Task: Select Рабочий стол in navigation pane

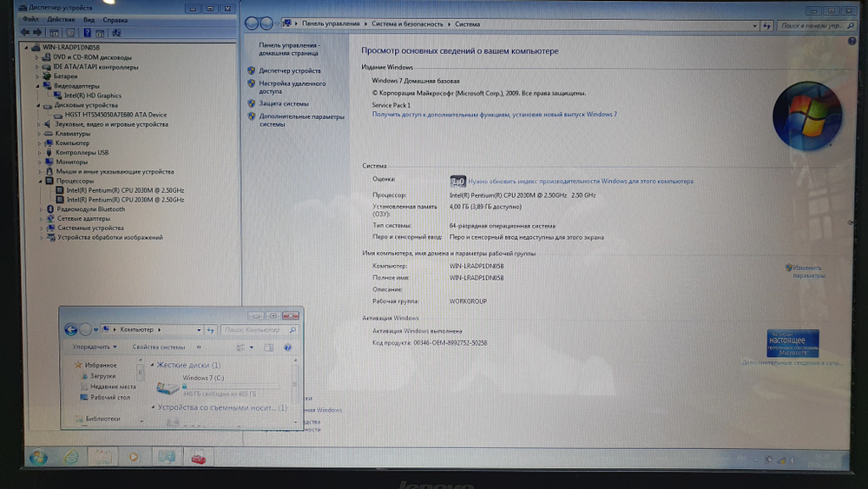Action: click(110, 398)
